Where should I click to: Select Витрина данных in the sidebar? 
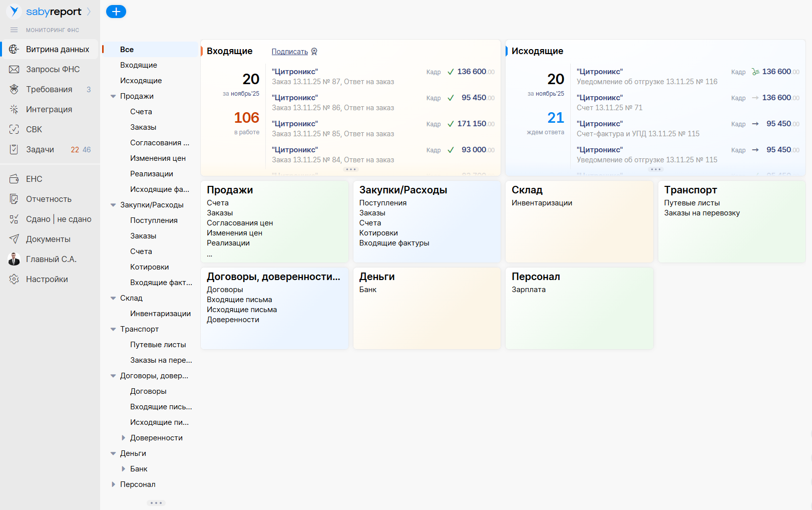pyautogui.click(x=57, y=49)
